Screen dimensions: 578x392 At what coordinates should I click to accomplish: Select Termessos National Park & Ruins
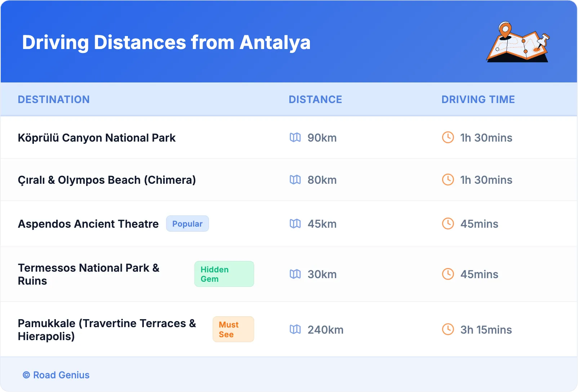[89, 274]
